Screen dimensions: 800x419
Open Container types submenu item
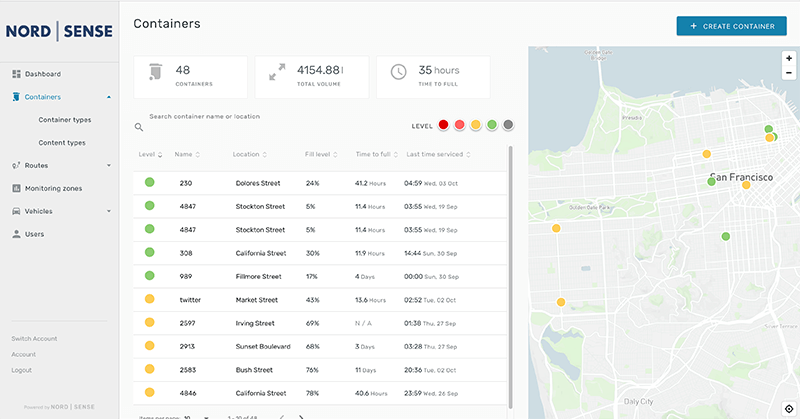(x=65, y=120)
